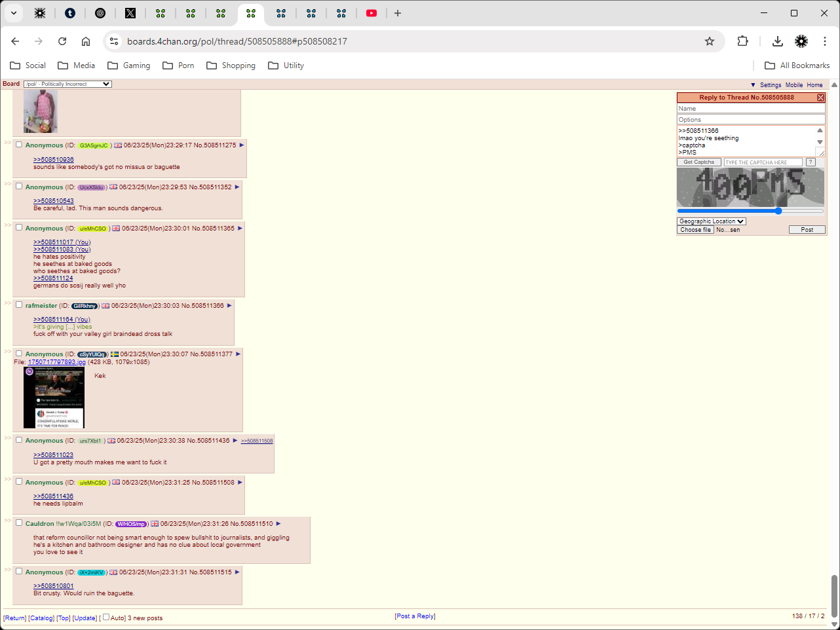Go to the 4chan Home link

[814, 85]
